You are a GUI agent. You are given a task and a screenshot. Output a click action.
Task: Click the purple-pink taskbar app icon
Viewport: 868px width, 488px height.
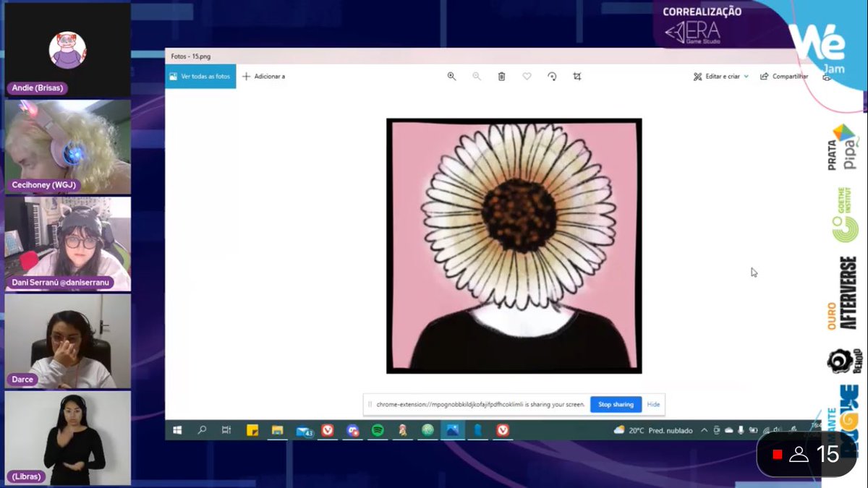click(x=352, y=430)
